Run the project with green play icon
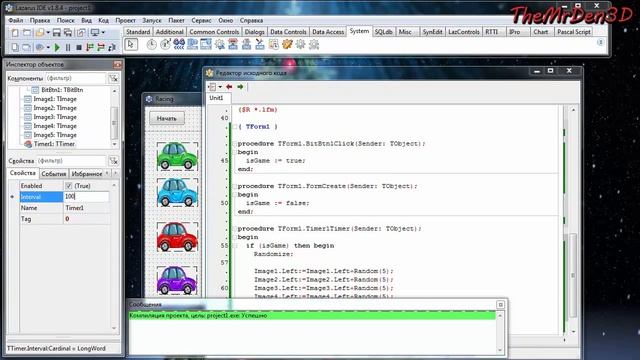The height and width of the screenshot is (360, 640). 57,47
